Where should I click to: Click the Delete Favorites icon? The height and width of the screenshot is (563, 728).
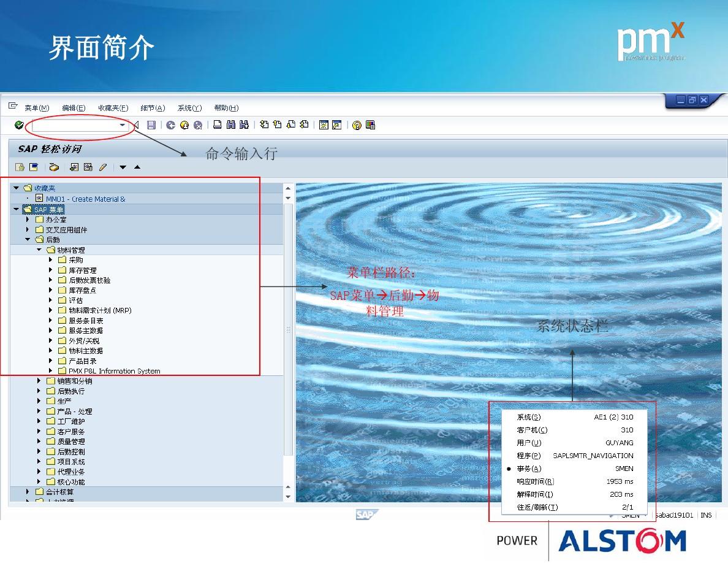[88, 167]
